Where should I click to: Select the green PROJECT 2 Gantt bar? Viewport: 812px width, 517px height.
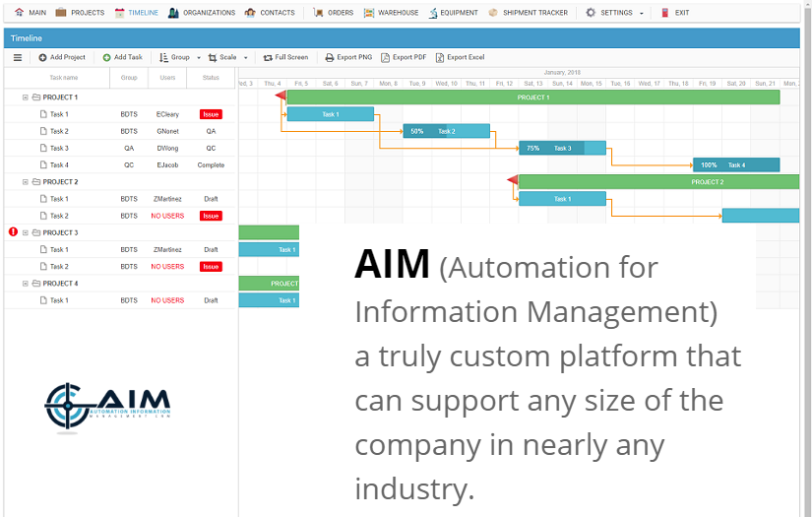[x=658, y=182]
